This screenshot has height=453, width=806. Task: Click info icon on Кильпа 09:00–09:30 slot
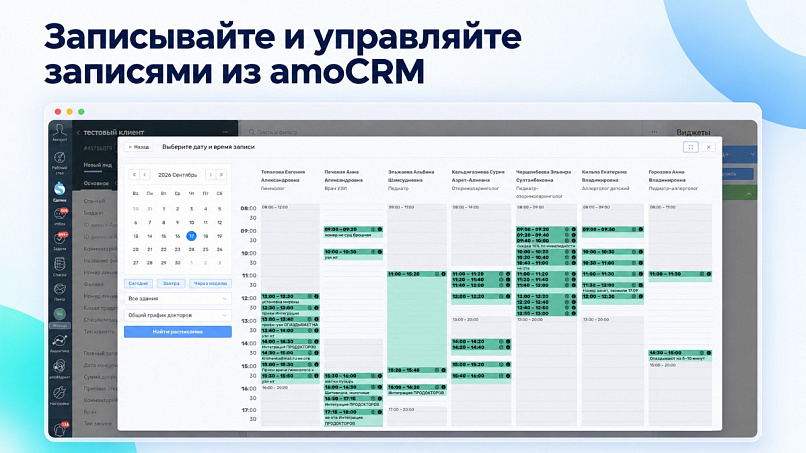click(x=640, y=229)
